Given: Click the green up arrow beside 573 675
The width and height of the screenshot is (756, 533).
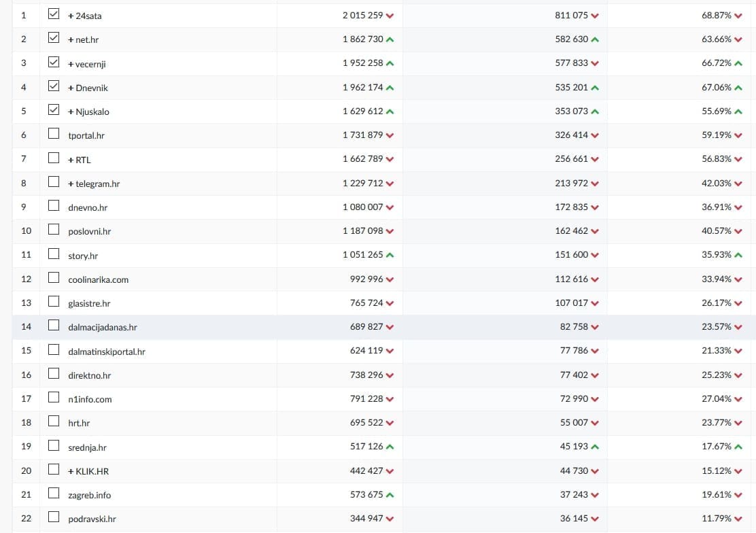Looking at the screenshot, I should (390, 495).
